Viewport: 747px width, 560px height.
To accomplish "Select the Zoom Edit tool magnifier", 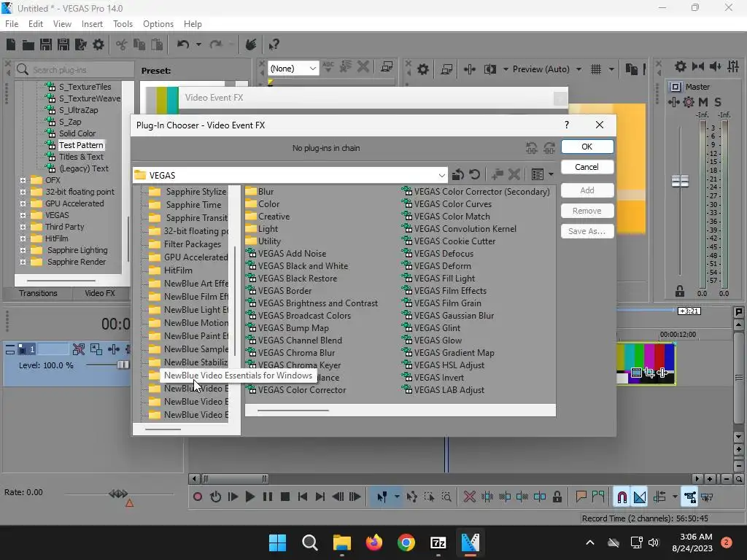I will click(x=446, y=497).
